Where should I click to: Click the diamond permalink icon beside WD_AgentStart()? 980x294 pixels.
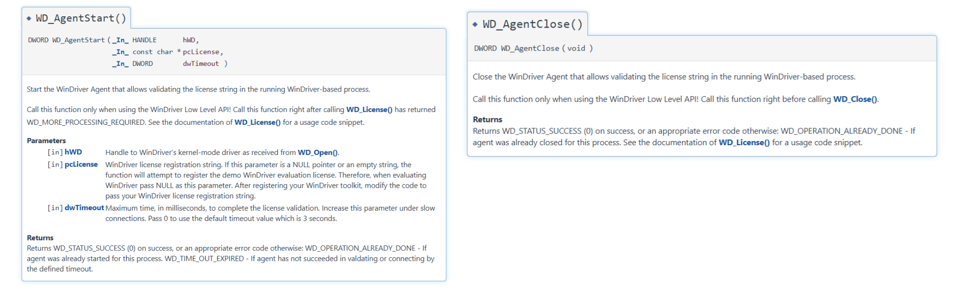29,18
